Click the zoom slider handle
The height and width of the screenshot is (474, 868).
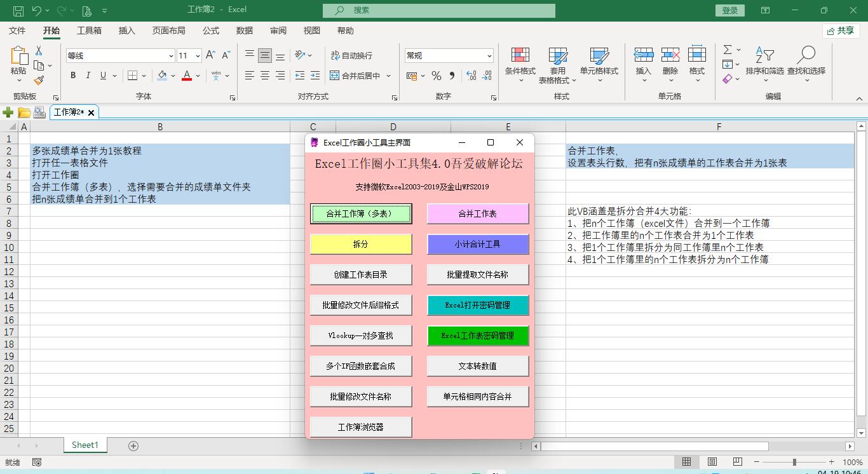[794, 462]
